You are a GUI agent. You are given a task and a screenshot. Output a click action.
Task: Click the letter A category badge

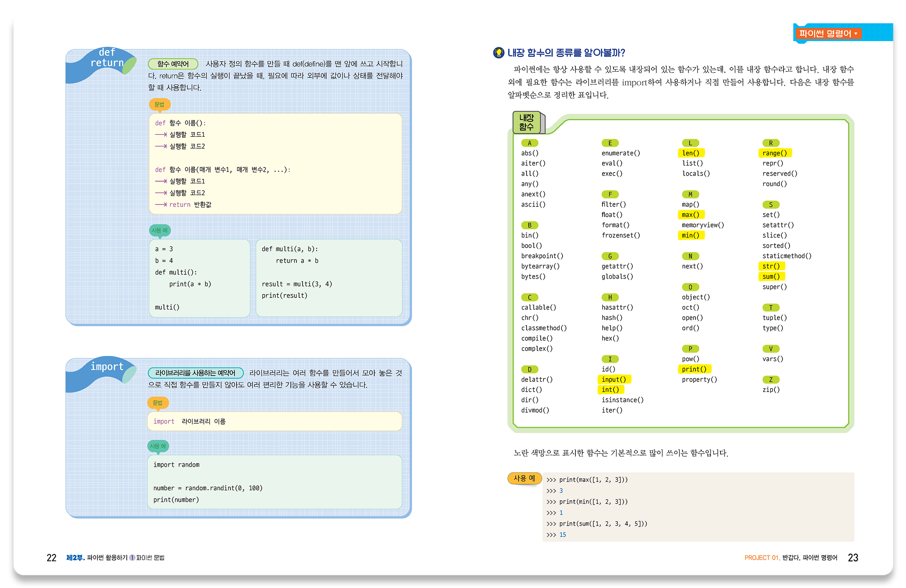tap(529, 143)
